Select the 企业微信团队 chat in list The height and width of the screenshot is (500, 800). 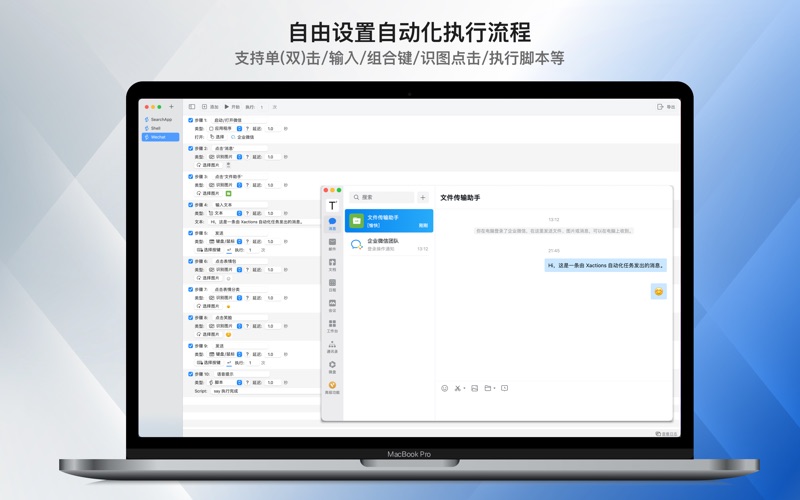point(389,244)
